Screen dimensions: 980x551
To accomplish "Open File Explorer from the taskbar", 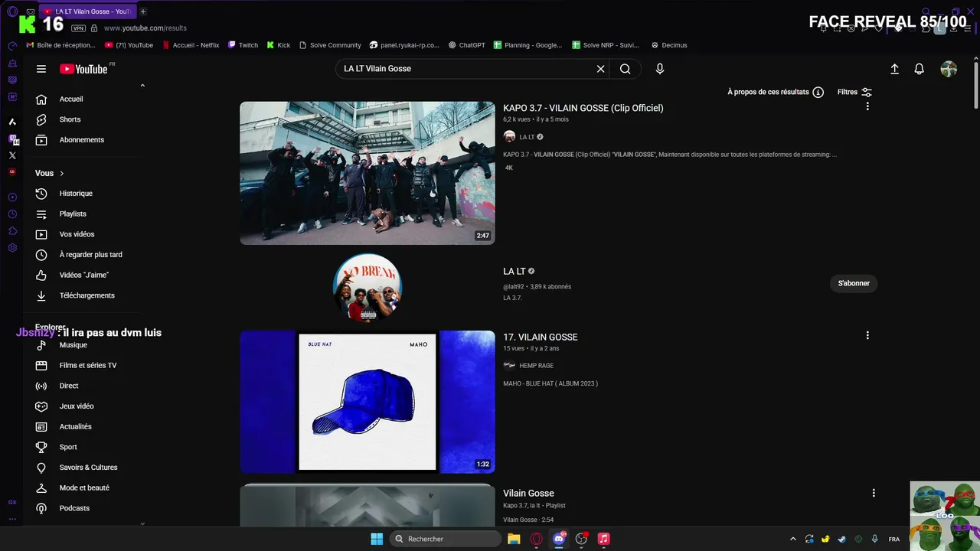I will coord(514,539).
